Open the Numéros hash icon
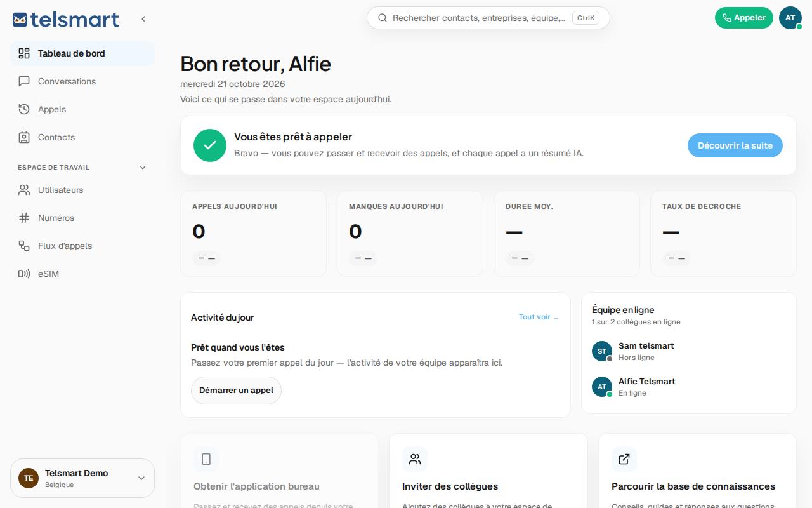812x508 pixels. [24, 218]
